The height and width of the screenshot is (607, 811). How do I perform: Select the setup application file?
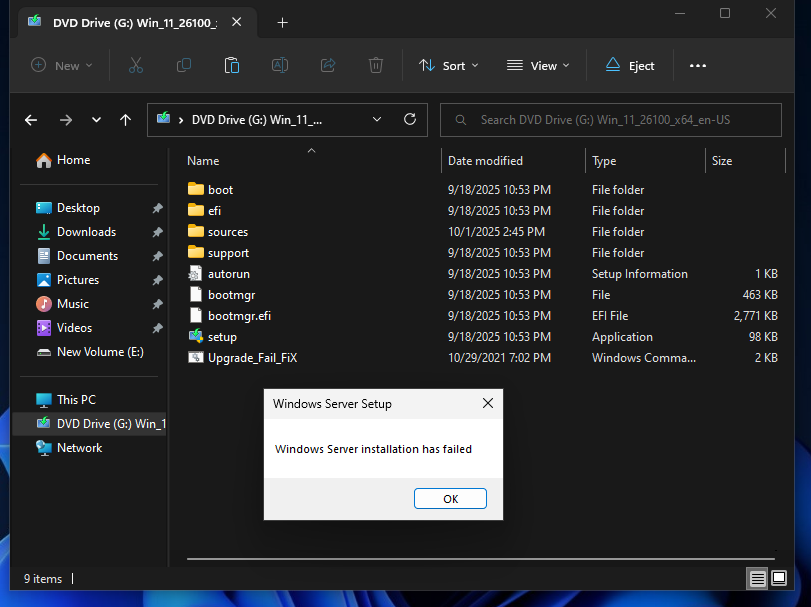212,337
